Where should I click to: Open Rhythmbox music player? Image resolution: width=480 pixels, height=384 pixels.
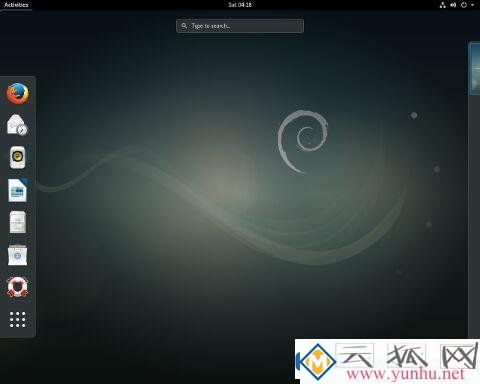(x=17, y=157)
